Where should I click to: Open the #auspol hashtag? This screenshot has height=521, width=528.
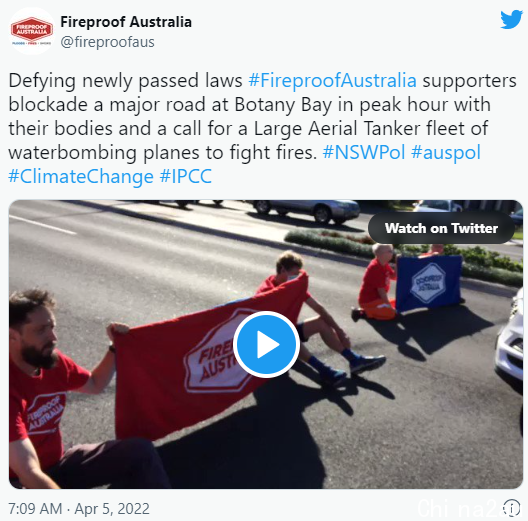click(x=446, y=153)
